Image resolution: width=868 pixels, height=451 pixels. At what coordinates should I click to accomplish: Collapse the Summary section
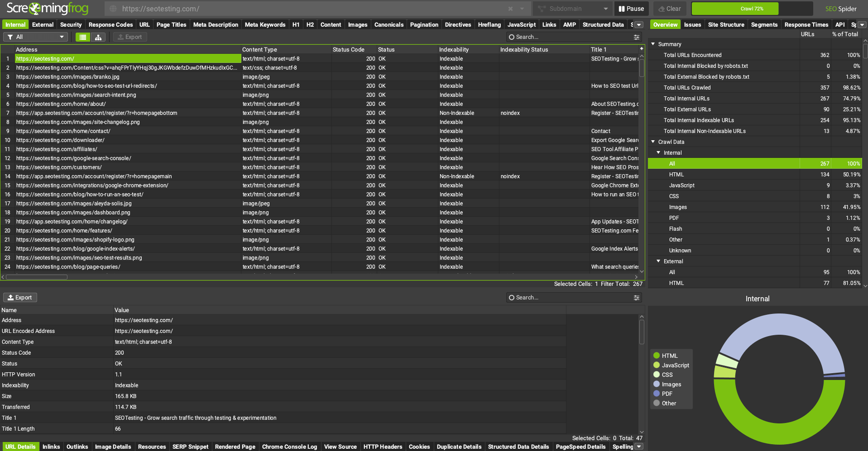[x=653, y=44]
